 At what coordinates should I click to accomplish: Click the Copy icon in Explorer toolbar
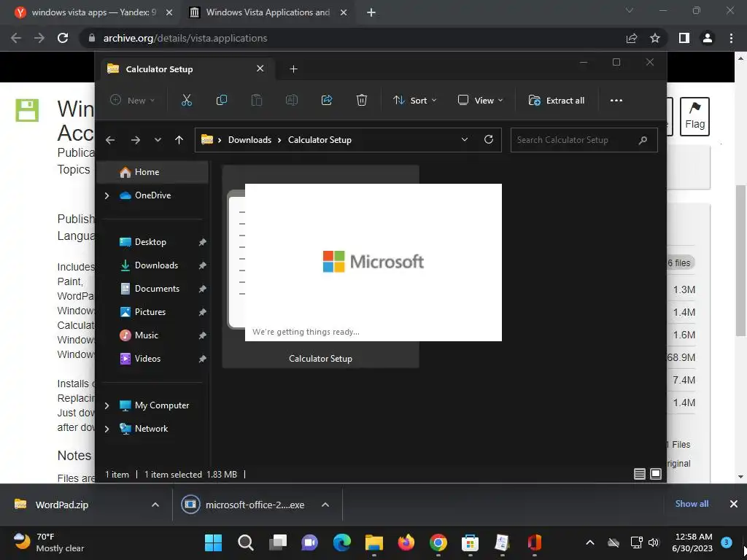222,100
